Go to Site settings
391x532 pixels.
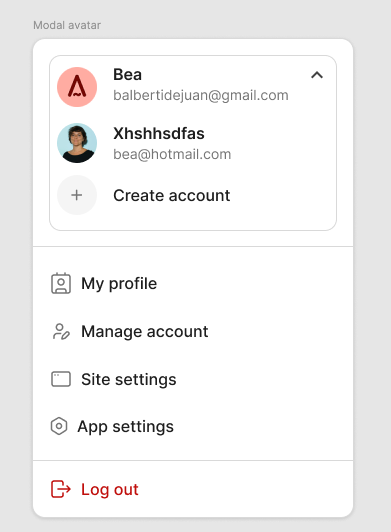129,379
